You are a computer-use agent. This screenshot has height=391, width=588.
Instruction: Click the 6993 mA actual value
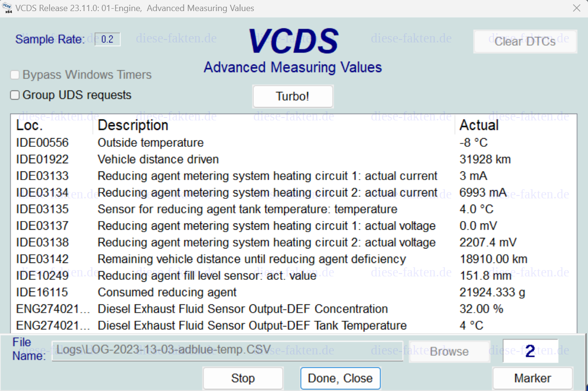483,193
